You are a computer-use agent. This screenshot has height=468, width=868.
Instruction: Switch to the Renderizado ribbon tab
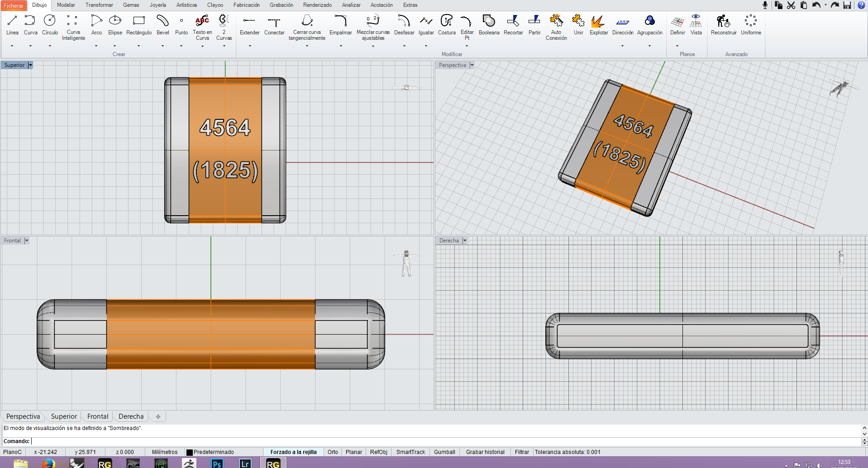point(317,5)
